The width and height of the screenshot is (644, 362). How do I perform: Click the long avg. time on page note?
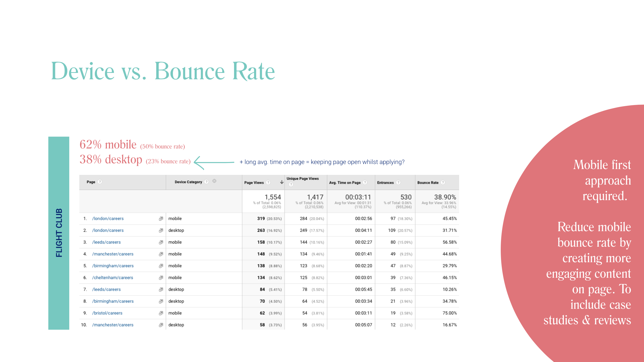(322, 162)
